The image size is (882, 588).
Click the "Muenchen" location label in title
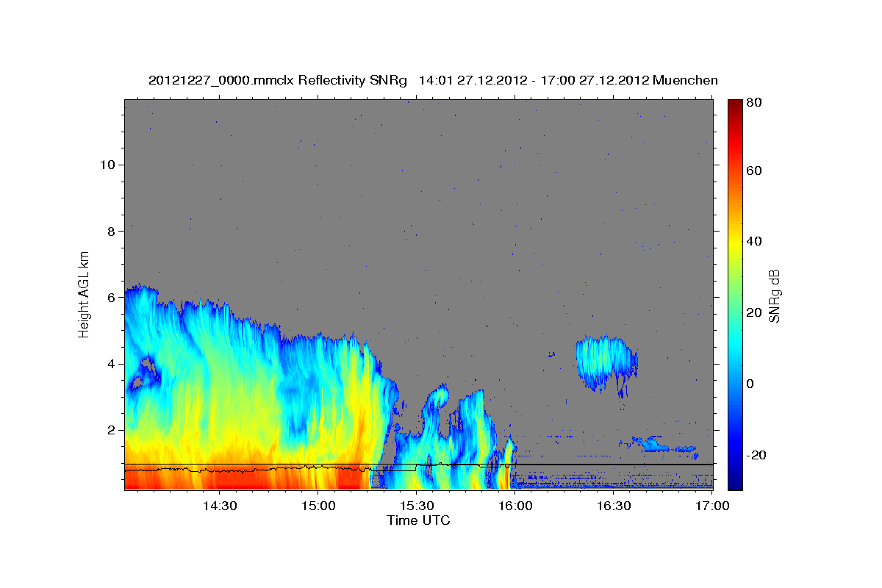coord(686,81)
